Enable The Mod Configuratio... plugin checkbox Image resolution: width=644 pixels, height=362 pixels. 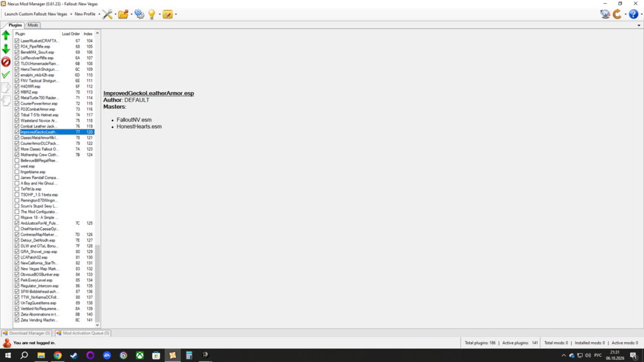click(17, 212)
